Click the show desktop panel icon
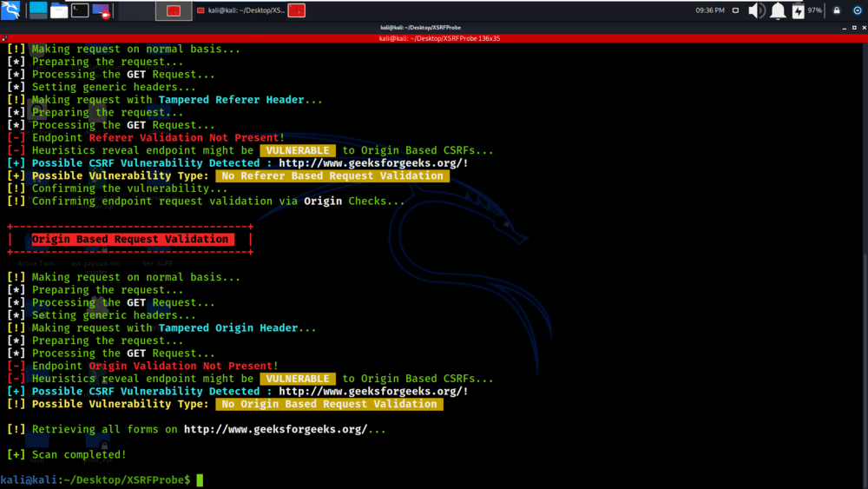This screenshot has width=868, height=489. coord(38,10)
